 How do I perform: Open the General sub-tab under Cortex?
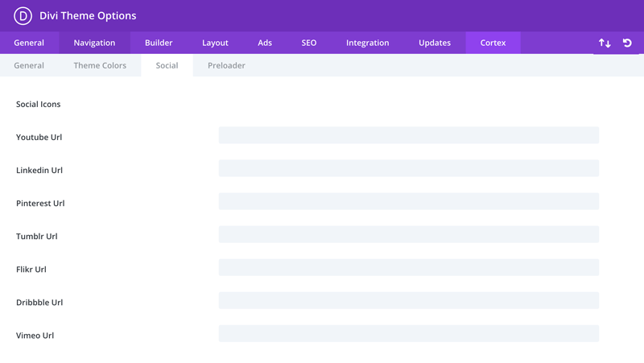(x=29, y=65)
